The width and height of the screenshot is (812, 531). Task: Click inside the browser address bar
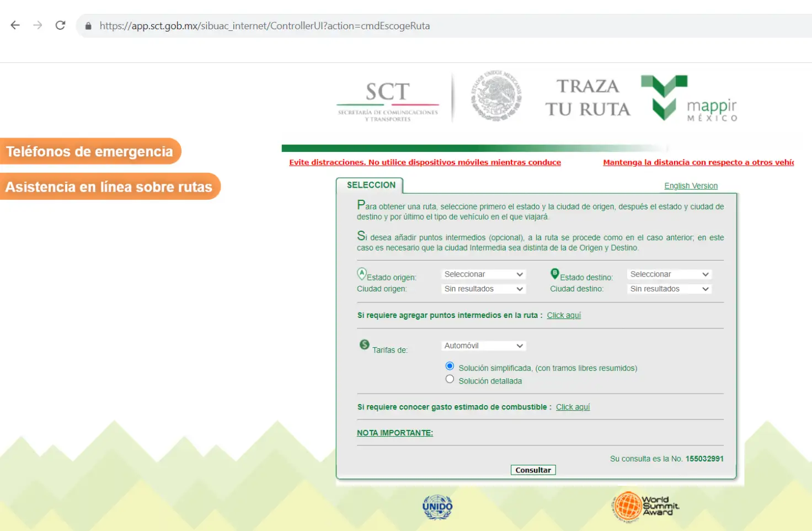(x=265, y=25)
